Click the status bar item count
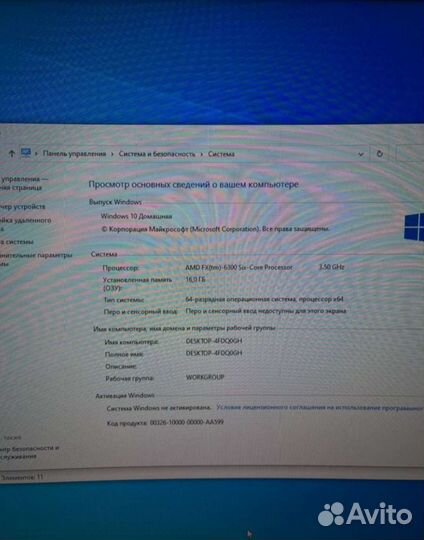 [21, 477]
